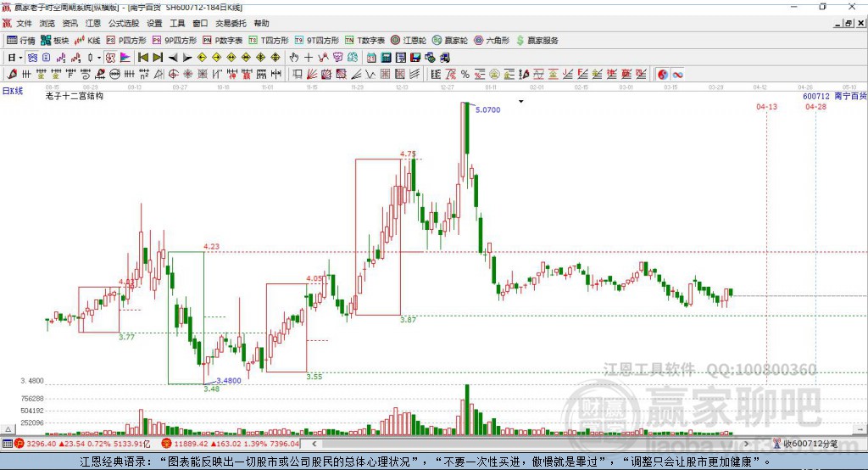Click the floppy disk save icon

click(x=415, y=58)
